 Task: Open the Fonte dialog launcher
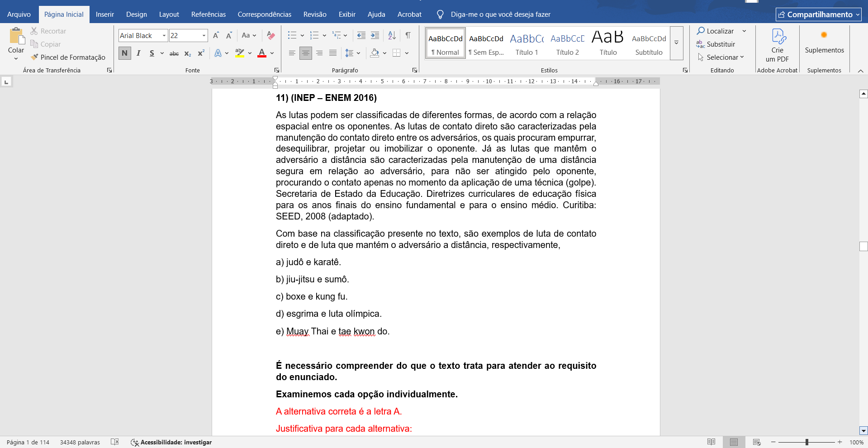point(277,70)
